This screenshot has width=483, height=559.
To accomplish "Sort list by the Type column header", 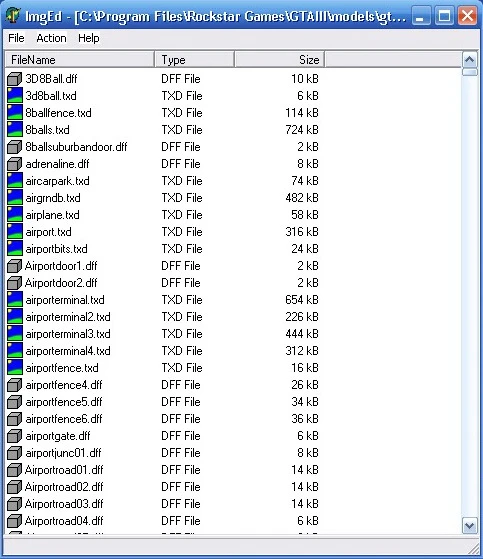I will click(195, 60).
